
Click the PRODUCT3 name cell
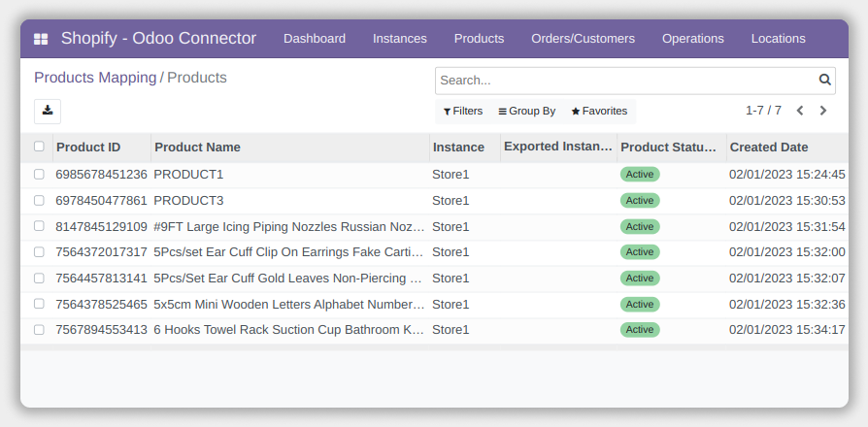pos(188,201)
